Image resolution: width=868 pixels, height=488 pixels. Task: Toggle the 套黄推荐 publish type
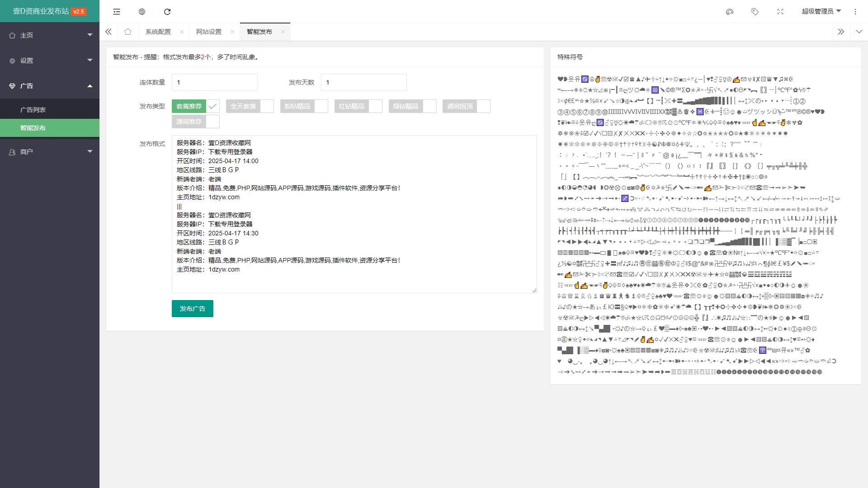click(195, 106)
